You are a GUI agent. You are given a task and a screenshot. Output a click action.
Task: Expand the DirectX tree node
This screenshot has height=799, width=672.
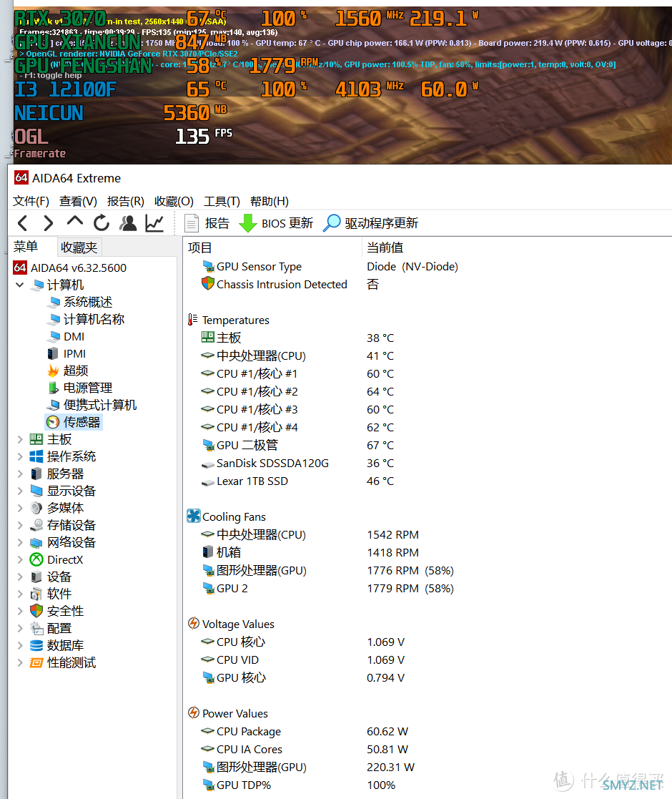[x=20, y=559]
